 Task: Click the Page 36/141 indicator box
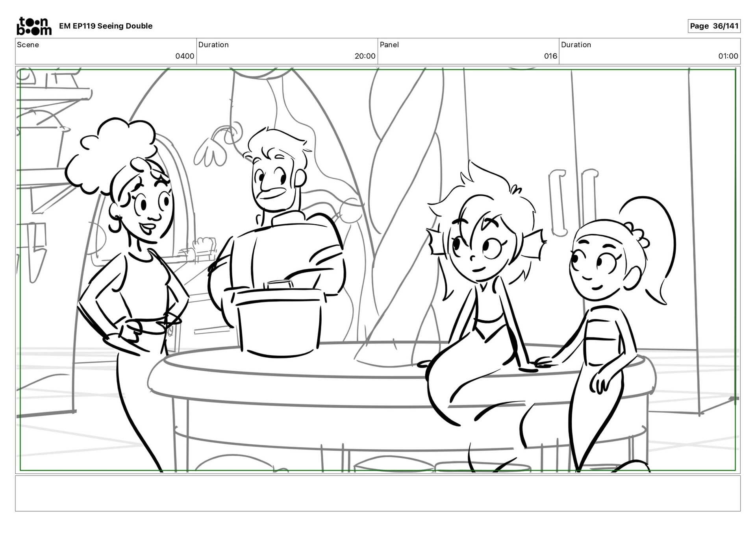(x=713, y=26)
